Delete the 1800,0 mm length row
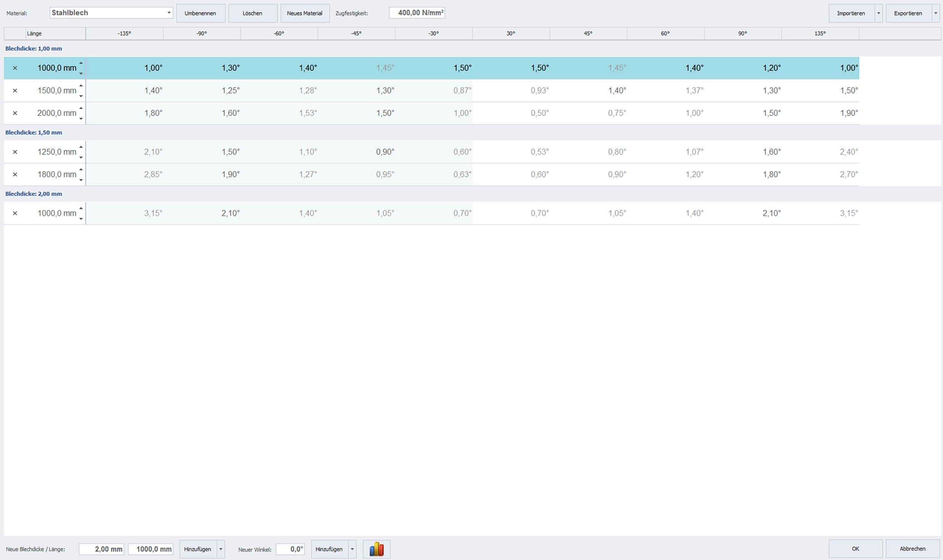 (x=15, y=175)
